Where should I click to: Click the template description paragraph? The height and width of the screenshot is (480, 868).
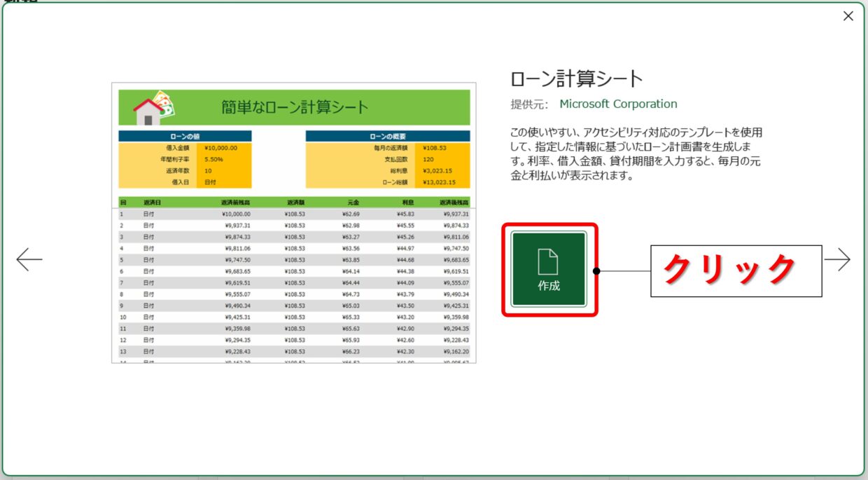pos(636,154)
